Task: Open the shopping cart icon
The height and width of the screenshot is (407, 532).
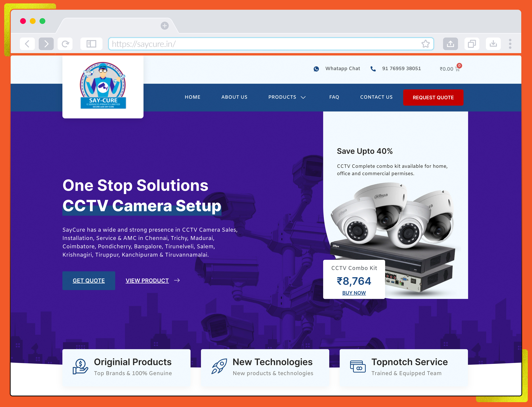Action: pyautogui.click(x=457, y=69)
